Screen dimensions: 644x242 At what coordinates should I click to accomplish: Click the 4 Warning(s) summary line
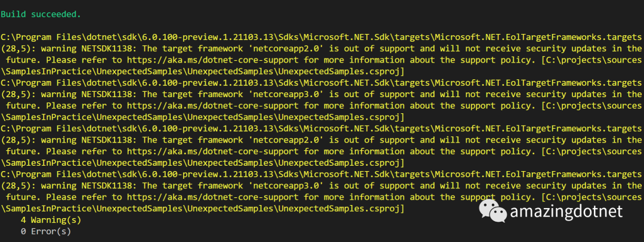(x=51, y=220)
